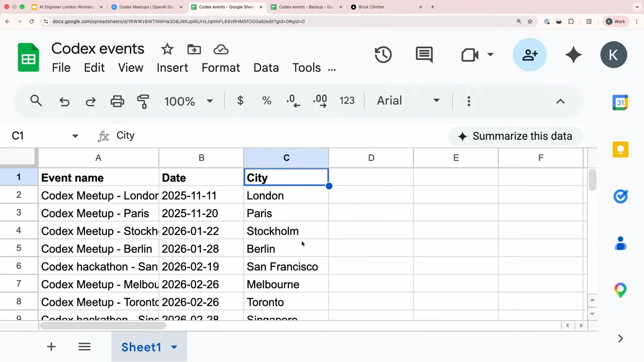
Task: Click the cell containing Stockholm
Action: click(286, 231)
